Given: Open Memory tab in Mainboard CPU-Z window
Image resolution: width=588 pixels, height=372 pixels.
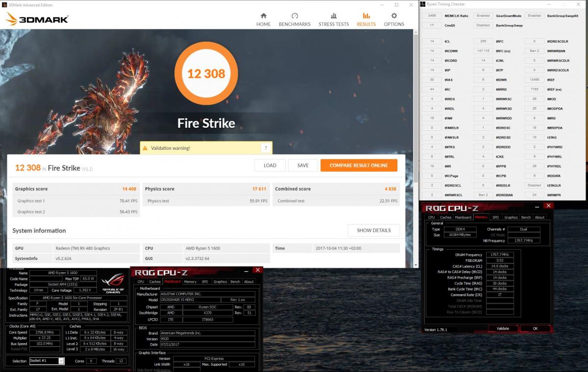Looking at the screenshot, I should [190, 281].
